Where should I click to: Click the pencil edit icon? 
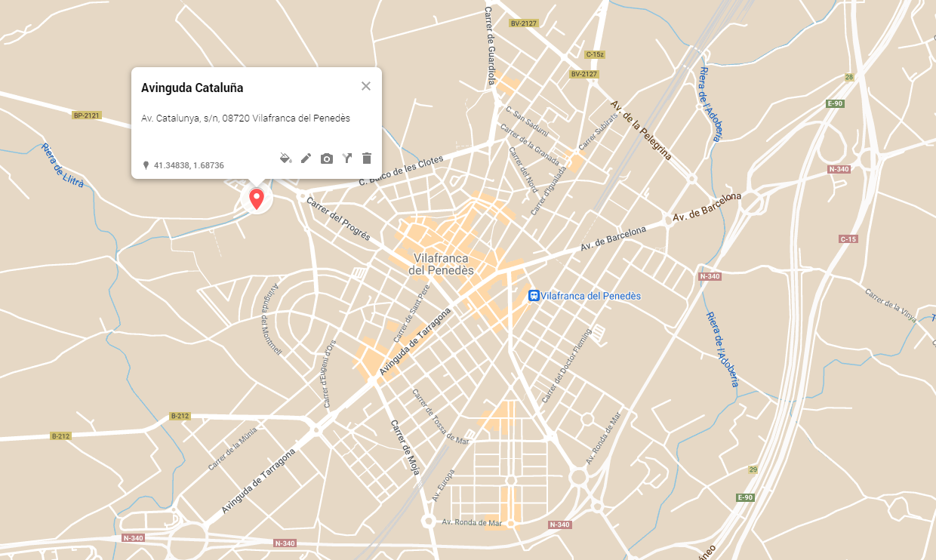point(306,158)
